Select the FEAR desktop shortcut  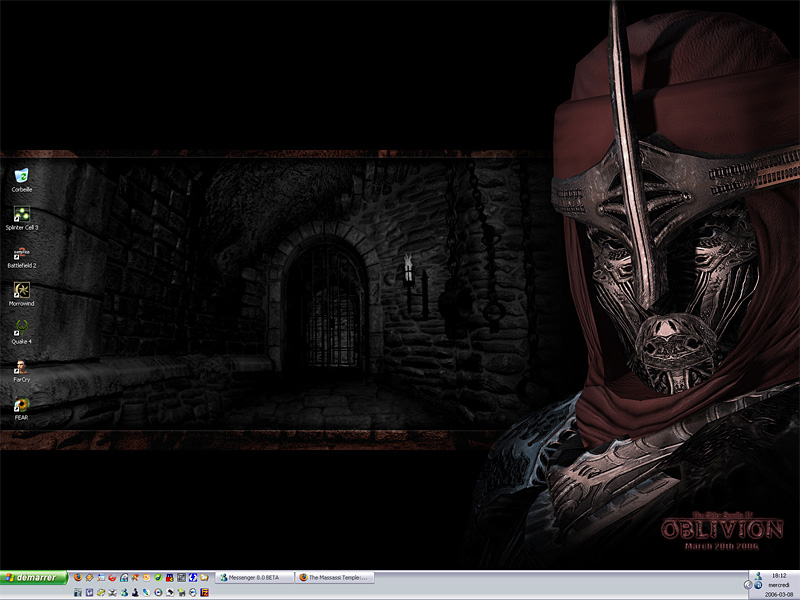[x=21, y=409]
